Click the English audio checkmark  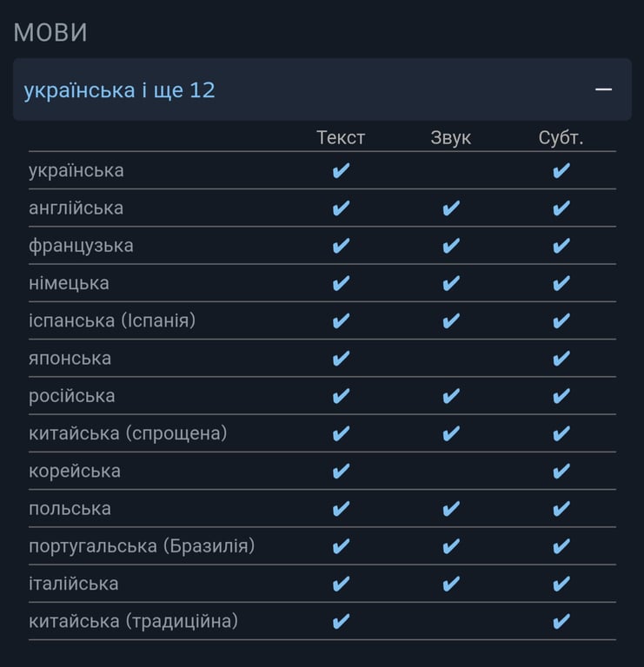pyautogui.click(x=451, y=208)
